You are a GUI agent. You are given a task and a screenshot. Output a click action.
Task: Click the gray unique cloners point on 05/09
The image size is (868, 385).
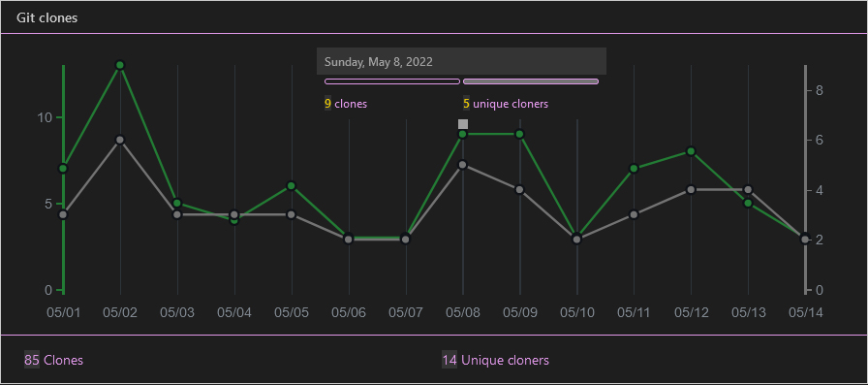coord(520,189)
